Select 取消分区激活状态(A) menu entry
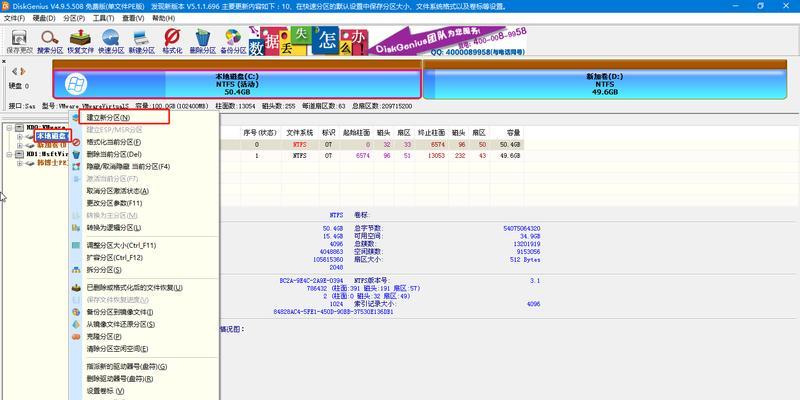 pos(118,191)
